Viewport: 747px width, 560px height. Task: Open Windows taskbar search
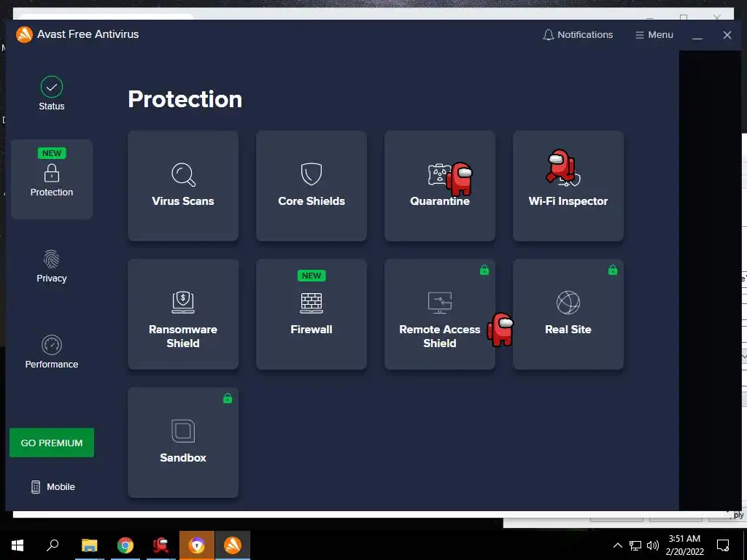pos(53,545)
